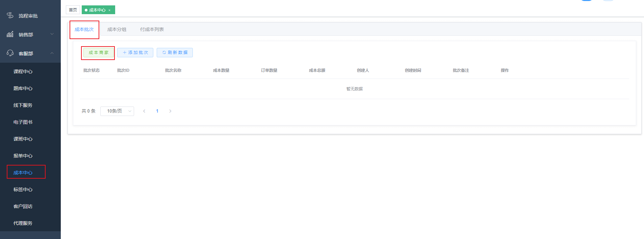The width and height of the screenshot is (644, 239).
Task: Select the 成本批次 tab
Action: click(84, 29)
